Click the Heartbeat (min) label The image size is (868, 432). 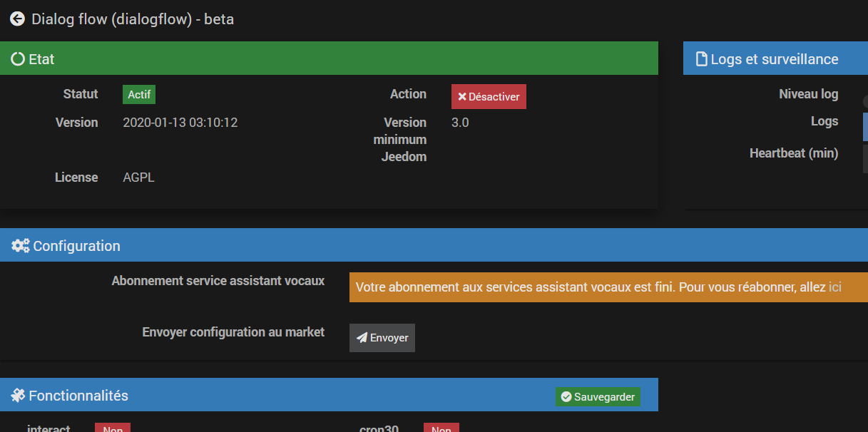(794, 153)
